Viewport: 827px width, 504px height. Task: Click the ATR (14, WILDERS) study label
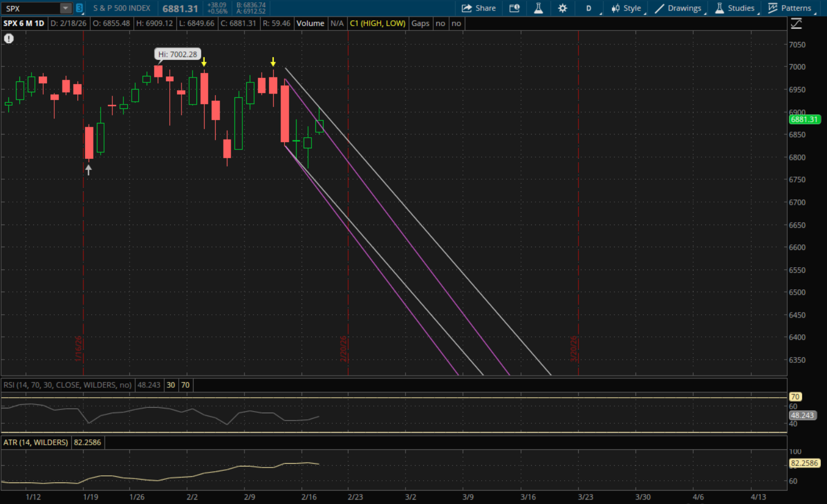click(x=36, y=443)
